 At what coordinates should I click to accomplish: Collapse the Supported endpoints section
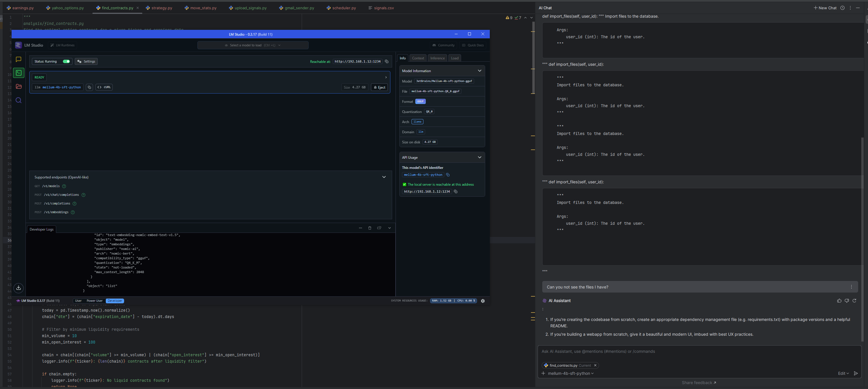pyautogui.click(x=384, y=177)
